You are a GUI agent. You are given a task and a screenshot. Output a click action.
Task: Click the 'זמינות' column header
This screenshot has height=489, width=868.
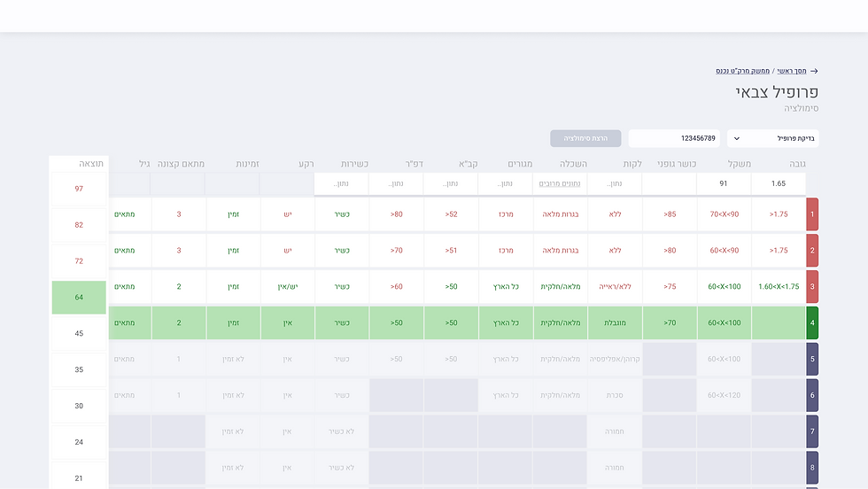pyautogui.click(x=247, y=164)
